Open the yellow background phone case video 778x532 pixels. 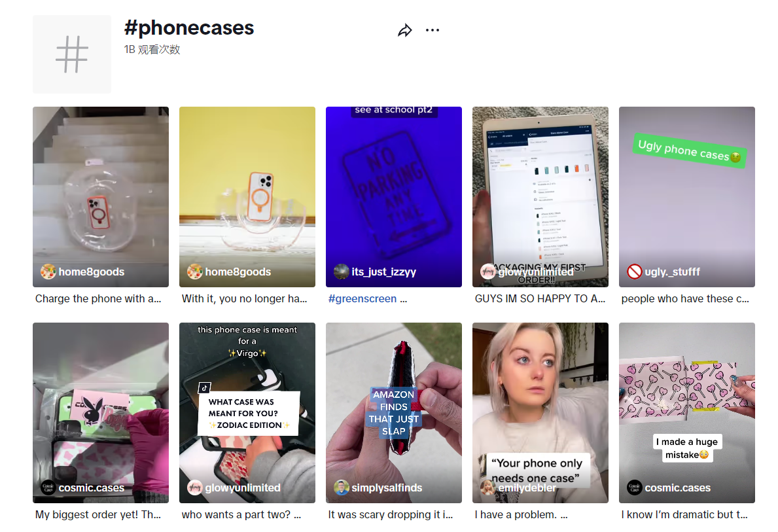247,196
